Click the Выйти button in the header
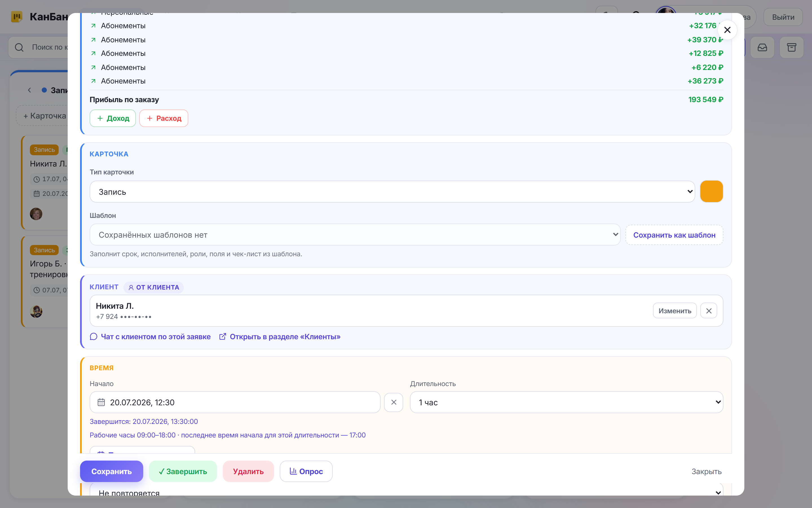This screenshot has width=812, height=508. [x=783, y=17]
